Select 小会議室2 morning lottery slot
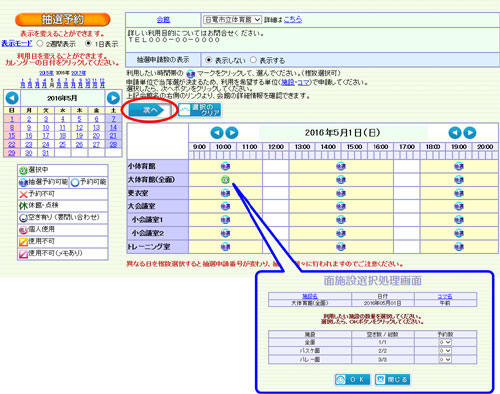Screen dimensions: 500x394 (225, 233)
